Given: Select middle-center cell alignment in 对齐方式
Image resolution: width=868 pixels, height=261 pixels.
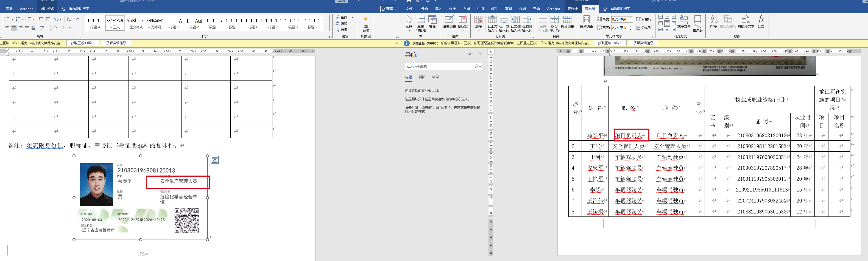Looking at the screenshot, I should pos(667,23).
